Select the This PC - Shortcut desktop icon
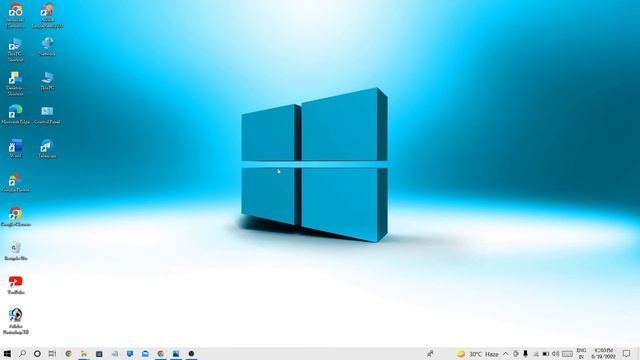Viewport: 640px width, 360px height. coord(16,49)
